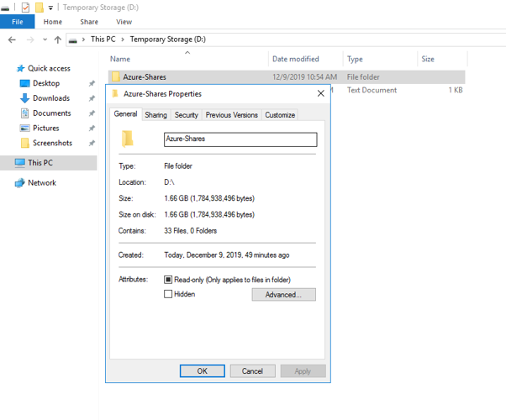The height and width of the screenshot is (420, 506).
Task: Go up one folder level
Action: (x=58, y=39)
